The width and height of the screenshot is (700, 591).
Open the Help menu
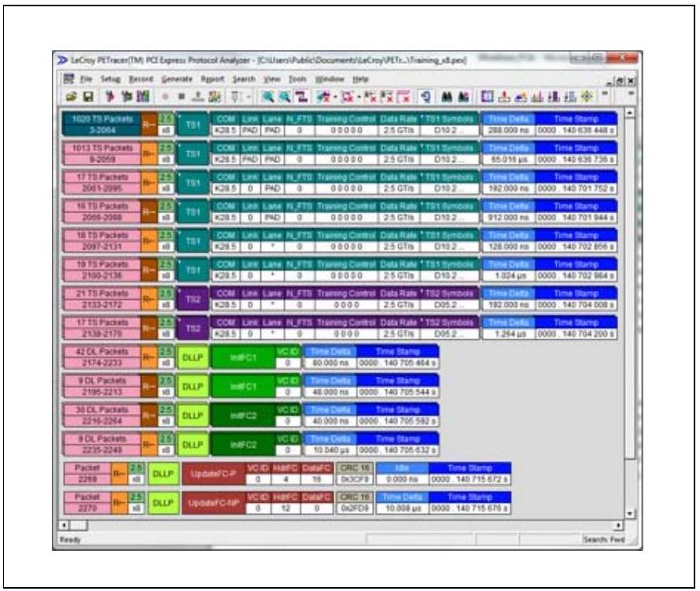coord(360,79)
